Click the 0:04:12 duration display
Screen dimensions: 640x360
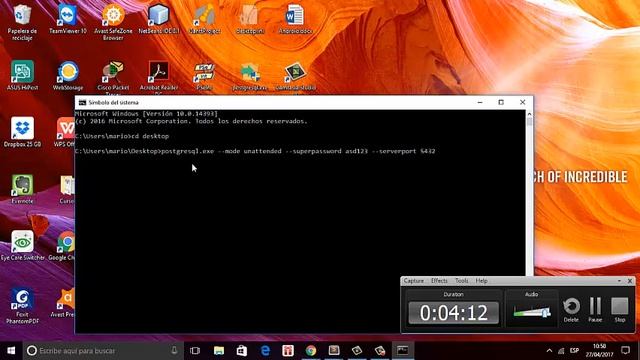pos(453,313)
